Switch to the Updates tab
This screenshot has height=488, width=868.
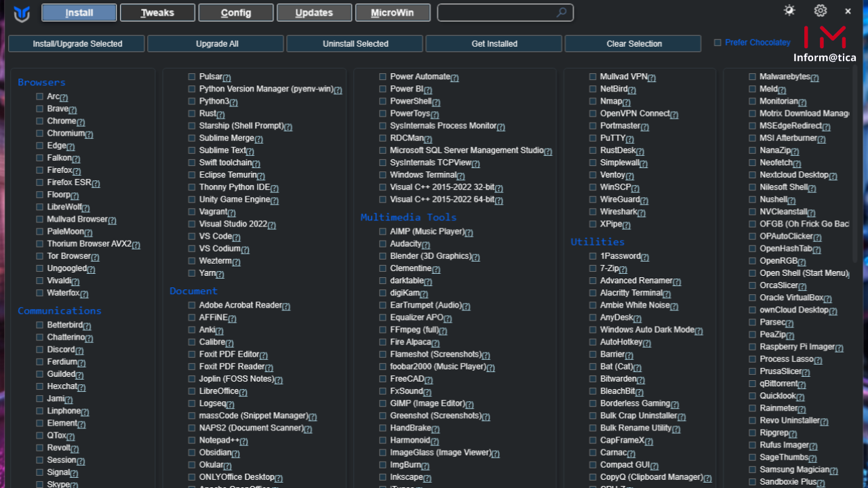(315, 12)
